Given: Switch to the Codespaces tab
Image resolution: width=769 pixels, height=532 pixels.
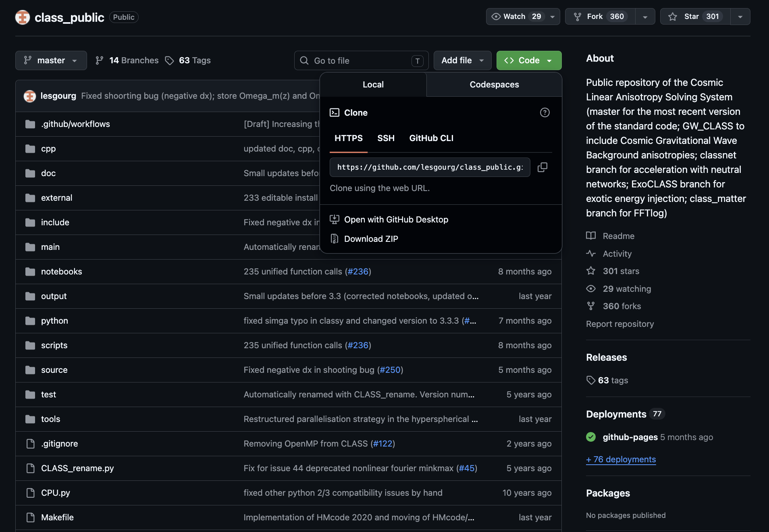Looking at the screenshot, I should (494, 85).
